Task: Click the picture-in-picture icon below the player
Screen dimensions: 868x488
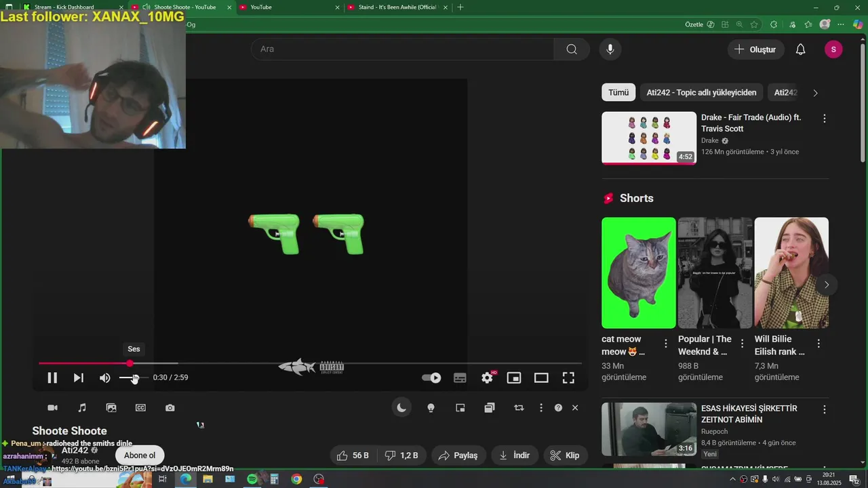Action: (460, 407)
